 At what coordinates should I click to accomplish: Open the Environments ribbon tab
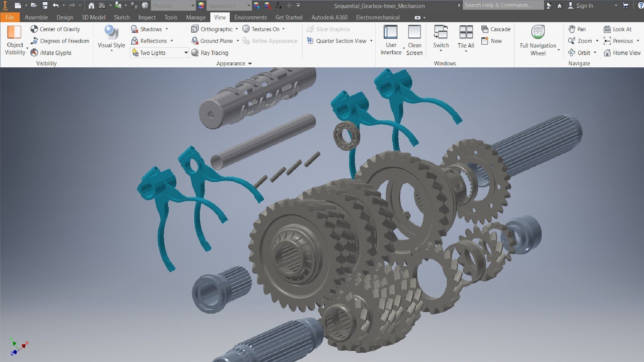coord(251,17)
